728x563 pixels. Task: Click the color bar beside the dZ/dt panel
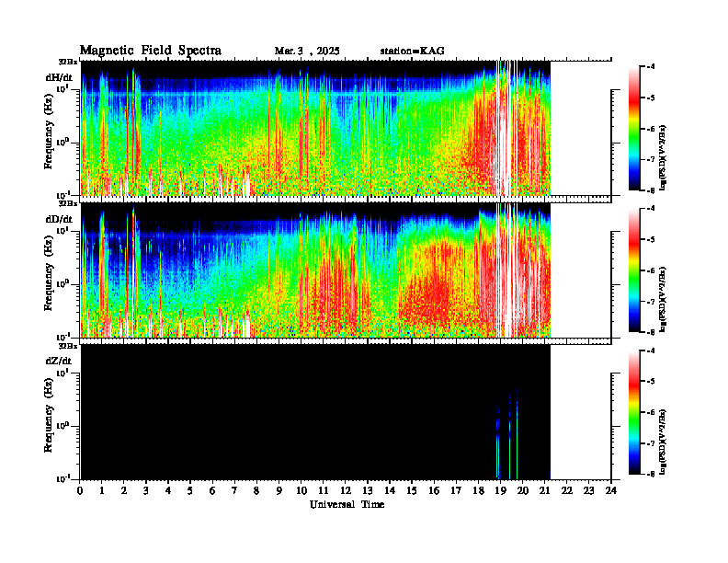point(634,412)
